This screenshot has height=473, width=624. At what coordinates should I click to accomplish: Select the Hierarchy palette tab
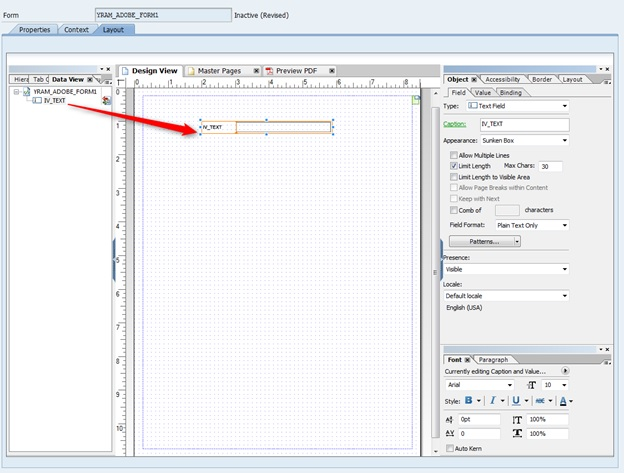point(21,80)
